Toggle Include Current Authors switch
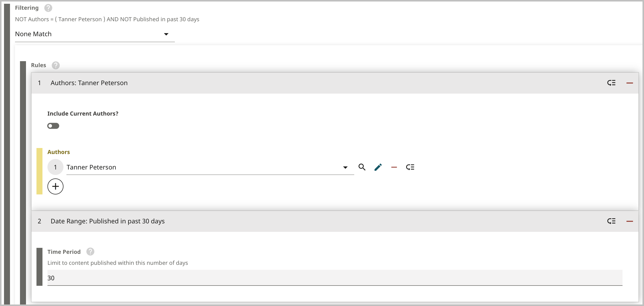644x306 pixels. pos(53,126)
